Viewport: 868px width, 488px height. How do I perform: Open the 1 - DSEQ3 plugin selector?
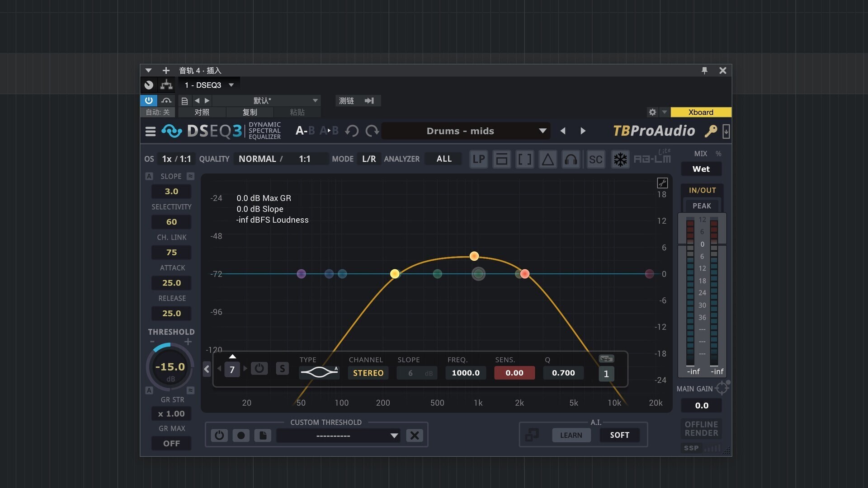coord(209,85)
